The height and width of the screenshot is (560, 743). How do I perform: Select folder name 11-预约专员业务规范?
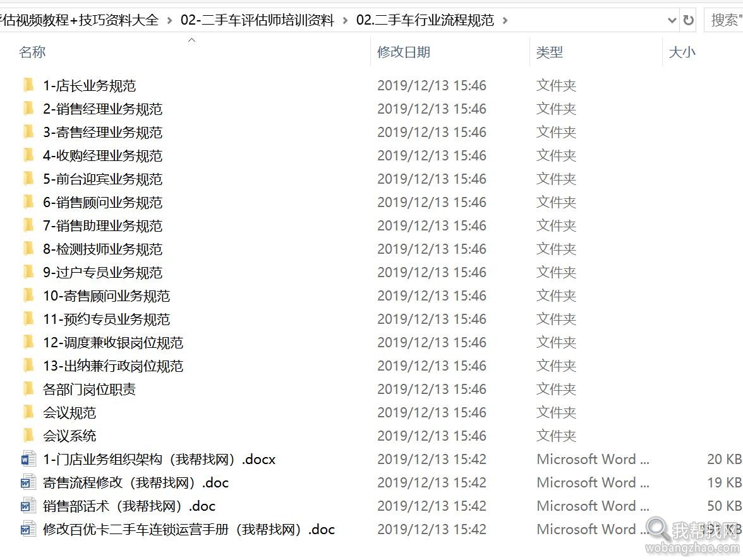[x=107, y=319]
